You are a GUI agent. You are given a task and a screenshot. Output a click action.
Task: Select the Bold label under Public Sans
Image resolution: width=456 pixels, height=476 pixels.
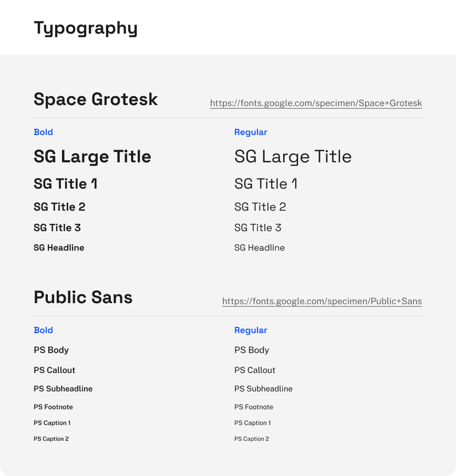43,330
